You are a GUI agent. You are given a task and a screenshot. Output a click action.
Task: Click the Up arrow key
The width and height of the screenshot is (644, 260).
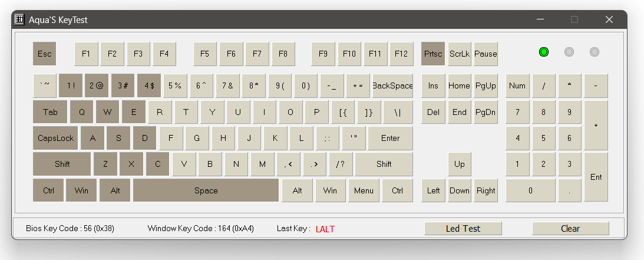coord(459,164)
